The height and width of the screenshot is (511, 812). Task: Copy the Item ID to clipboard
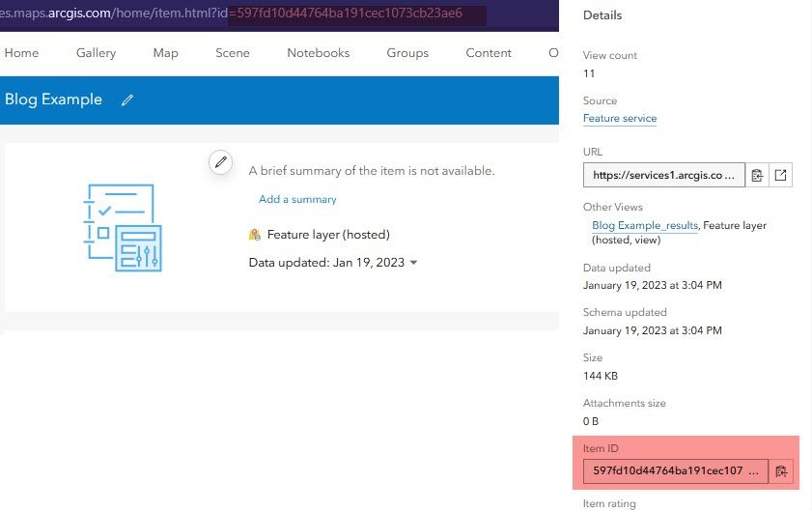[x=781, y=471]
